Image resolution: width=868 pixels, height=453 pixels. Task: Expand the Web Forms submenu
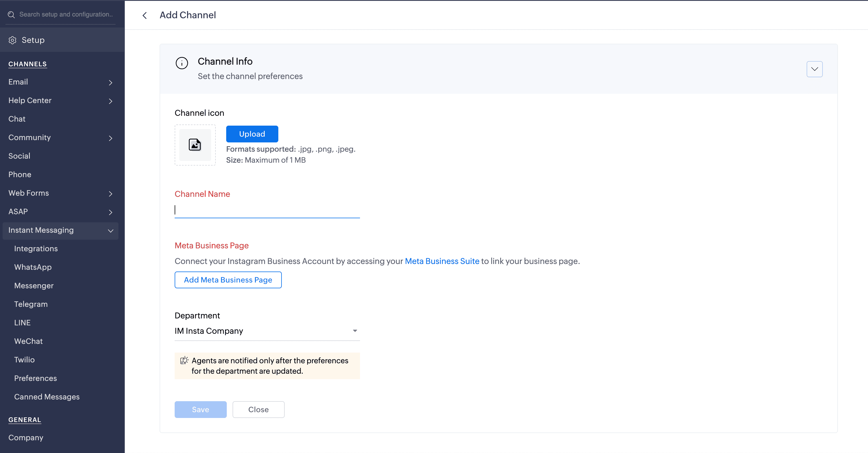pos(110,194)
